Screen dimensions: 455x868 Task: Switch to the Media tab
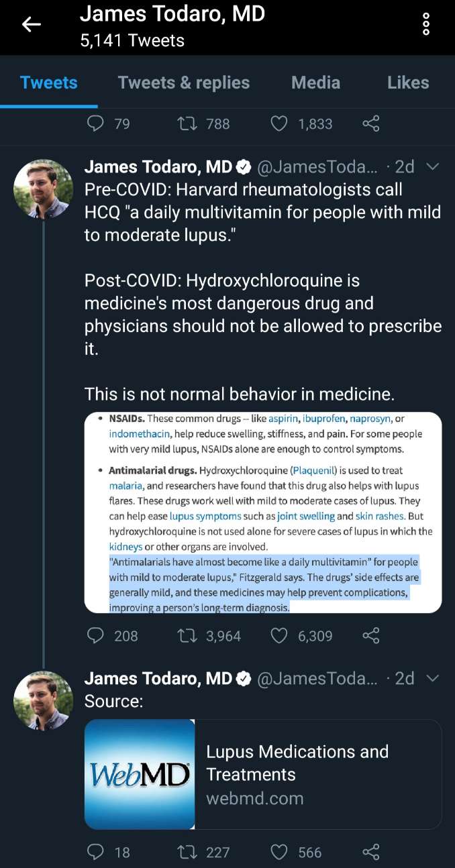coord(315,83)
